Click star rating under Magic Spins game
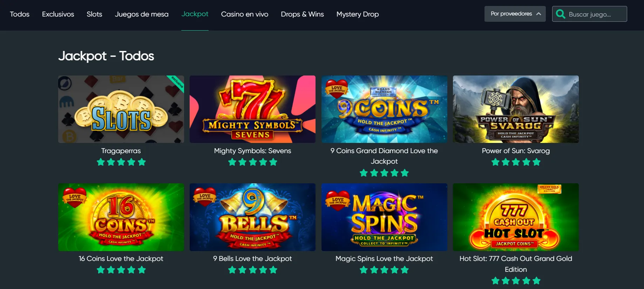This screenshot has height=289, width=644. 384,270
